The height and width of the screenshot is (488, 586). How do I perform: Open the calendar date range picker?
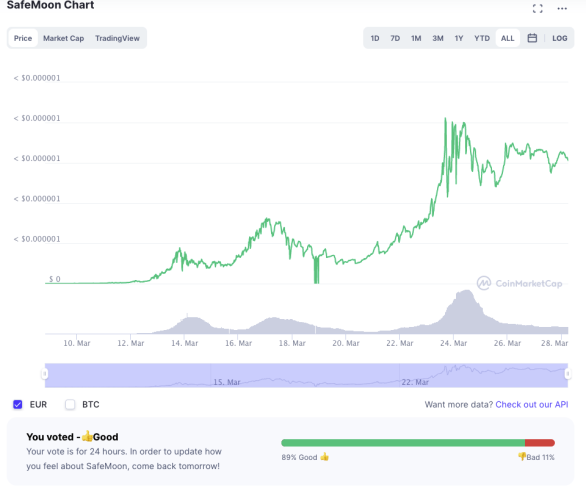coord(532,38)
